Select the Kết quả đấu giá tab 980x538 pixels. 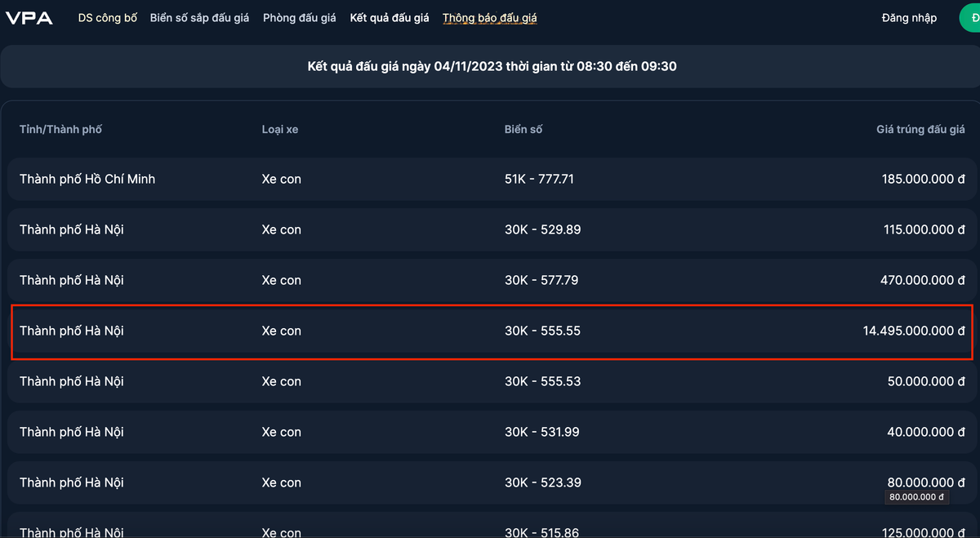pyautogui.click(x=389, y=18)
